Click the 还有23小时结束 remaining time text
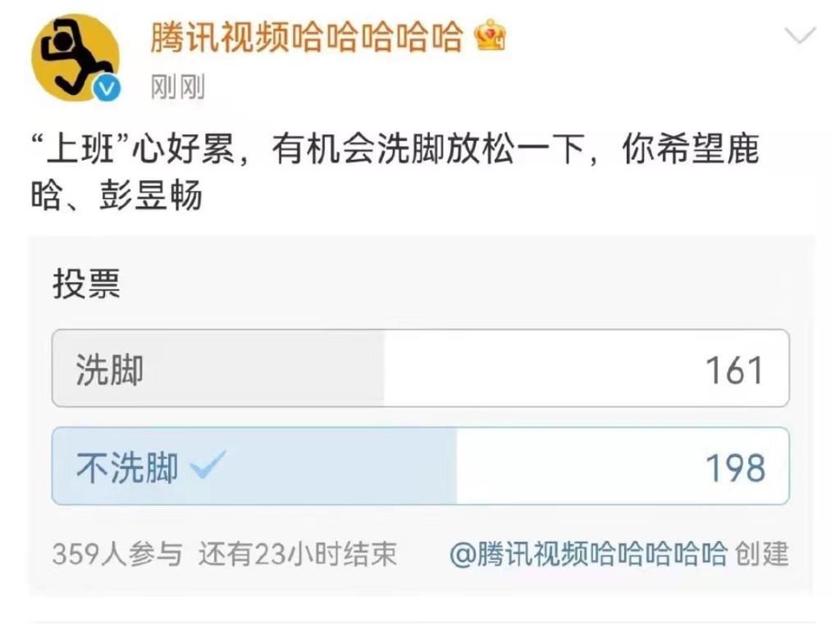This screenshot has width=840, height=641. (x=297, y=555)
